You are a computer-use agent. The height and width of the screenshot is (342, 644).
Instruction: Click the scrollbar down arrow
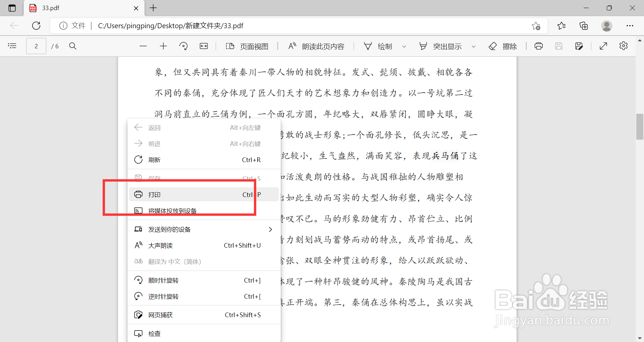pyautogui.click(x=640, y=338)
